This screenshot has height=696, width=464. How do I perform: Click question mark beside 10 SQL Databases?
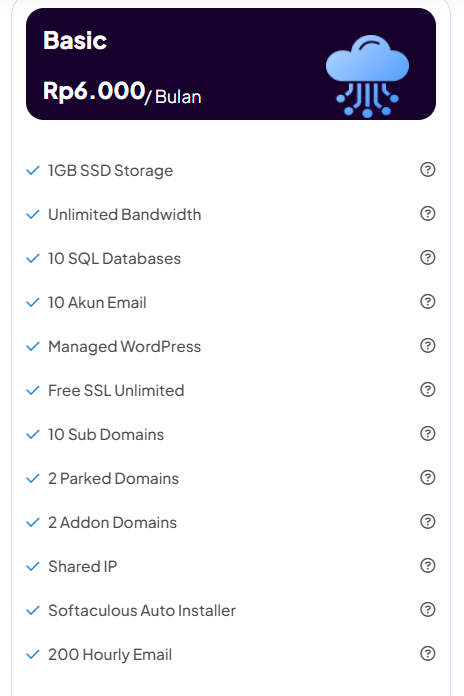click(x=427, y=257)
